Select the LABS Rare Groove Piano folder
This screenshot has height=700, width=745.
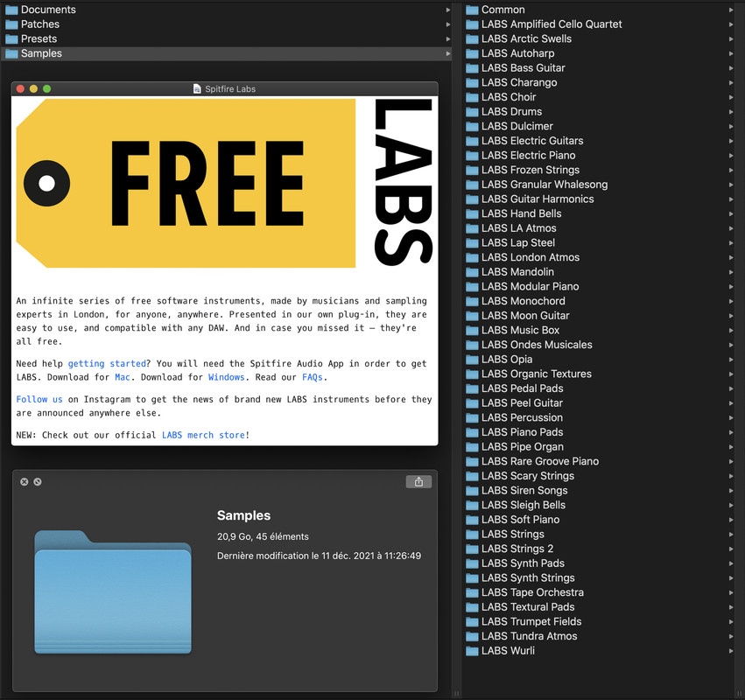pyautogui.click(x=600, y=462)
